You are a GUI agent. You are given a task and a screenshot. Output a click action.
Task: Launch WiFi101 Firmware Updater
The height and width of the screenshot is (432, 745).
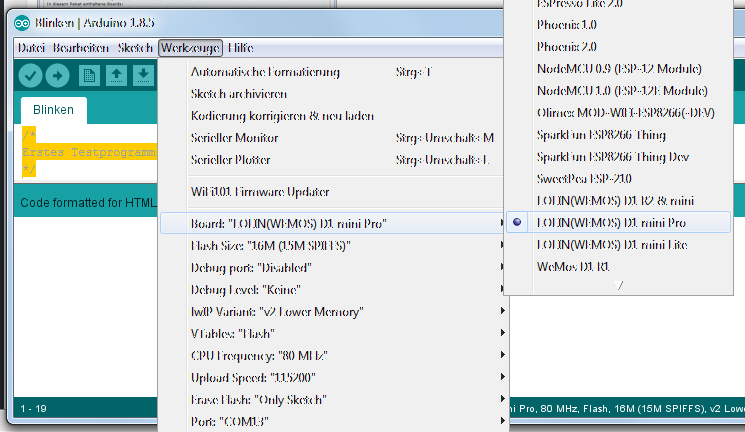point(260,191)
